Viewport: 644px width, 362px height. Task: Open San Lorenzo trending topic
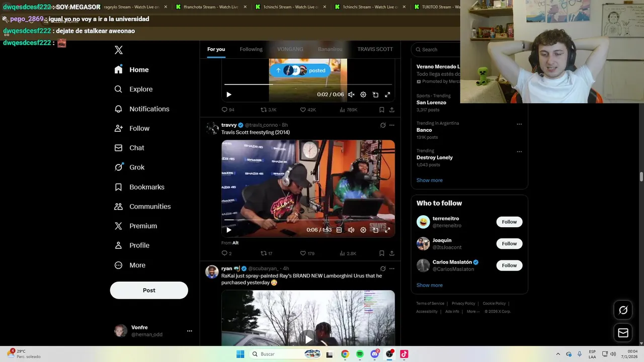(431, 103)
